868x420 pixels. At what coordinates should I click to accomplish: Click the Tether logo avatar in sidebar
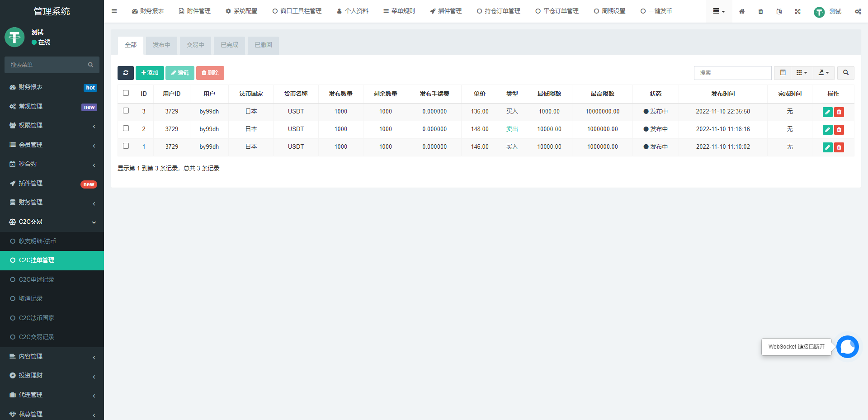[x=14, y=37]
